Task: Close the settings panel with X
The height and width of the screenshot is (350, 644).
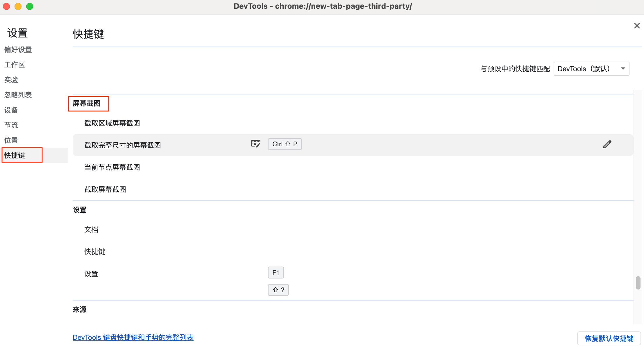Action: click(x=637, y=26)
